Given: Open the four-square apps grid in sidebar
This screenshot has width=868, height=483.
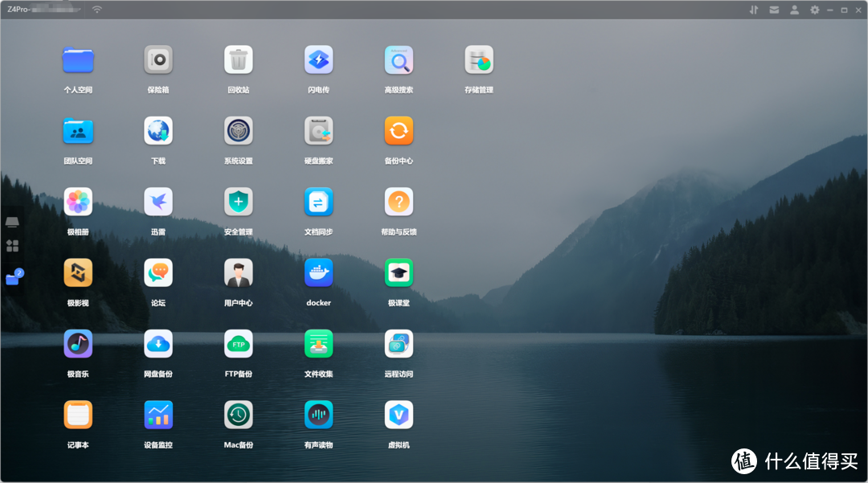Looking at the screenshot, I should pyautogui.click(x=12, y=246).
